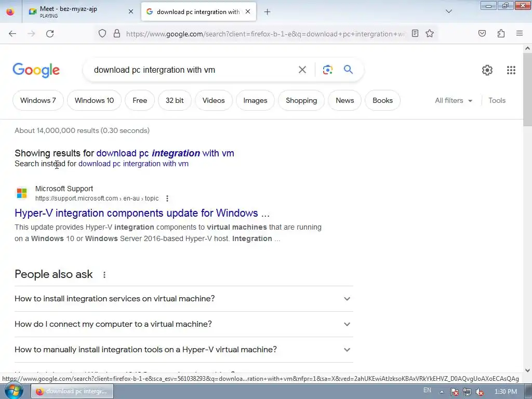The width and height of the screenshot is (532, 399).
Task: Open the Firefox hamburger application menu
Action: pyautogui.click(x=520, y=33)
